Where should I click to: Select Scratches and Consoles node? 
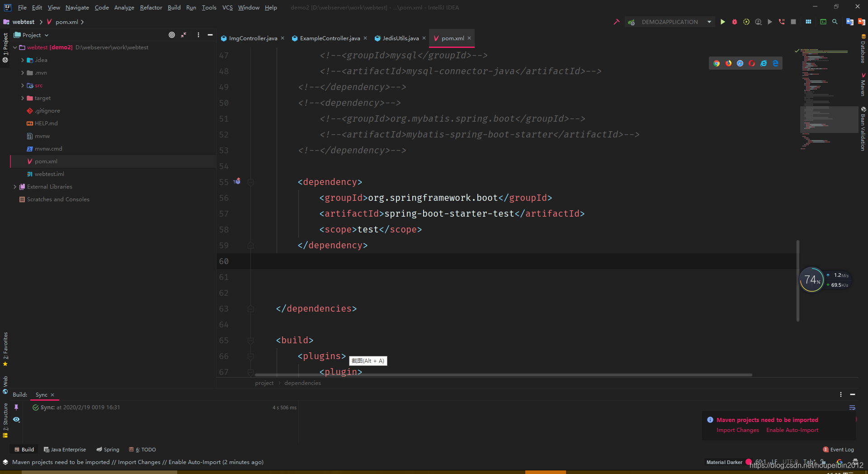click(113, 199)
